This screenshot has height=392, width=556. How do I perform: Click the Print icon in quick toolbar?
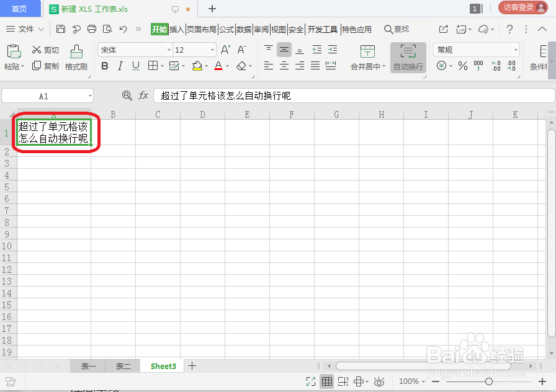click(92, 29)
